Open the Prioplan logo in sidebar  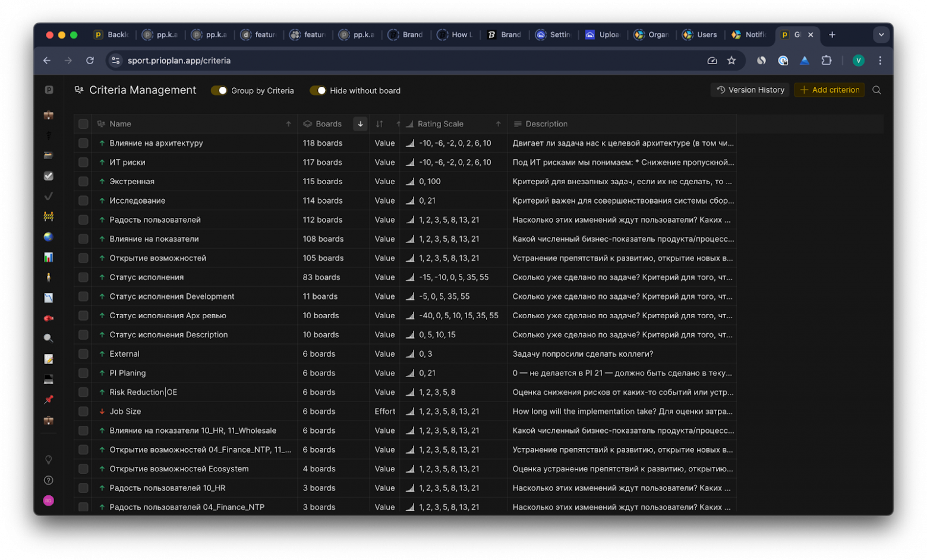[x=49, y=90]
